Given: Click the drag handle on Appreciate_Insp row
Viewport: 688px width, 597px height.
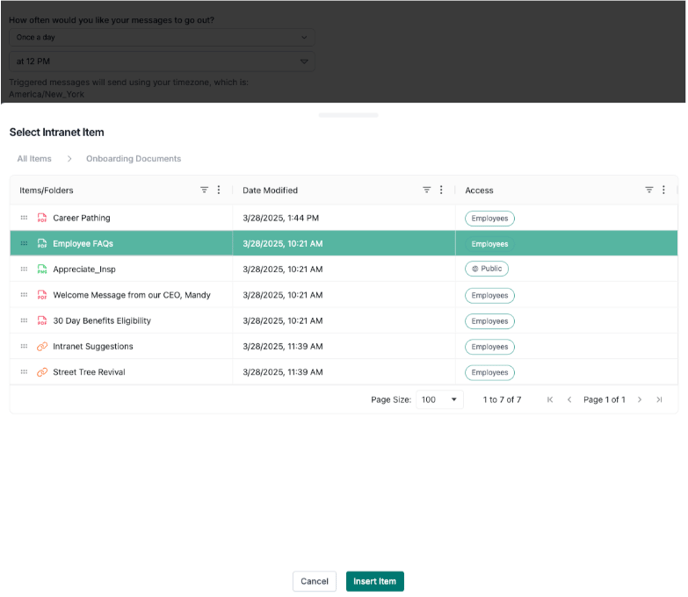Looking at the screenshot, I should pyautogui.click(x=24, y=269).
